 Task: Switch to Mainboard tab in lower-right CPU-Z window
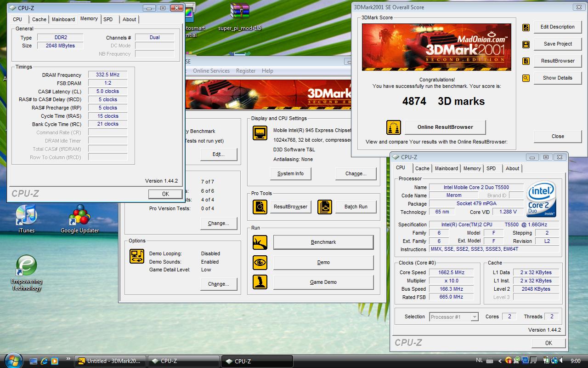(x=447, y=168)
